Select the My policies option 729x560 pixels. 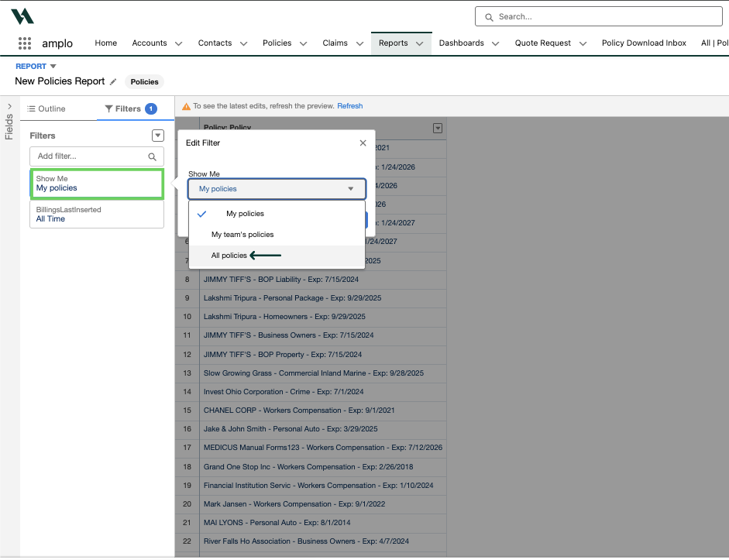point(277,214)
